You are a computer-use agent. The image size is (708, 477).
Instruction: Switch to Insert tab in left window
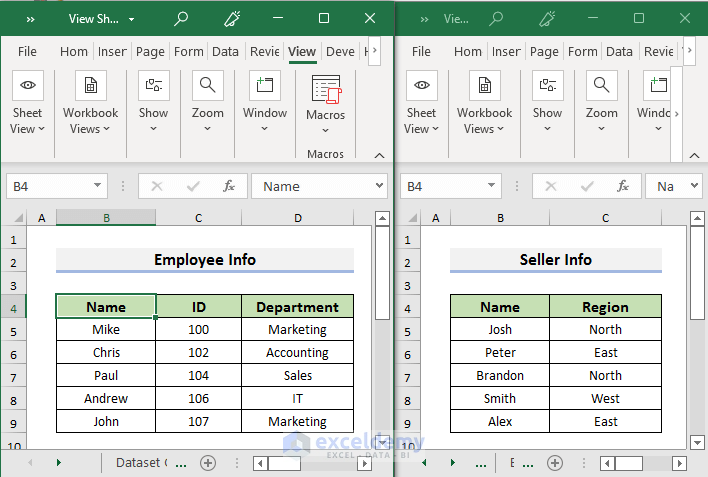coord(112,51)
